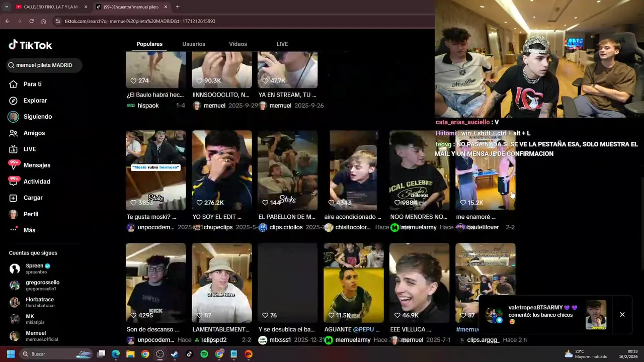
Task: Open the 'AGUANTE @PEPU' video thumbnail
Action: click(x=353, y=283)
